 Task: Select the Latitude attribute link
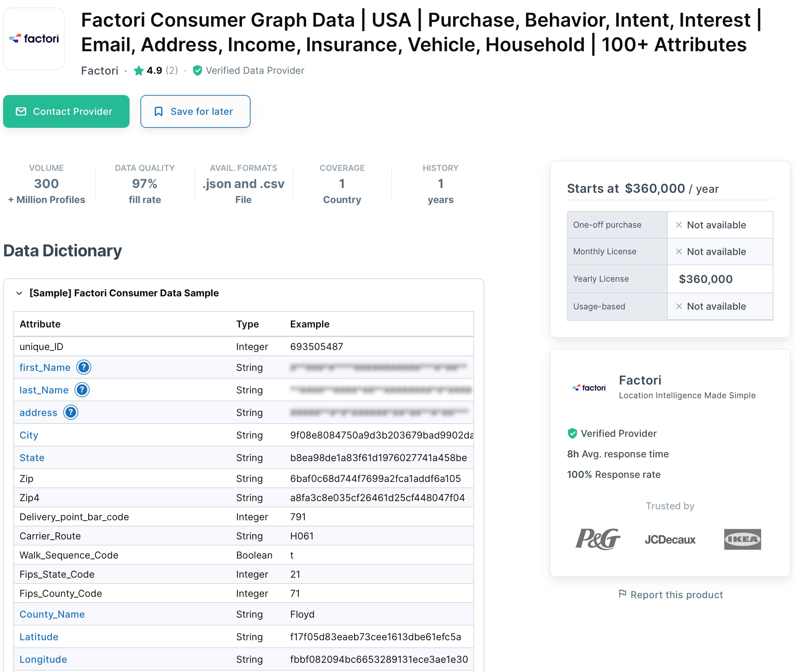39,636
